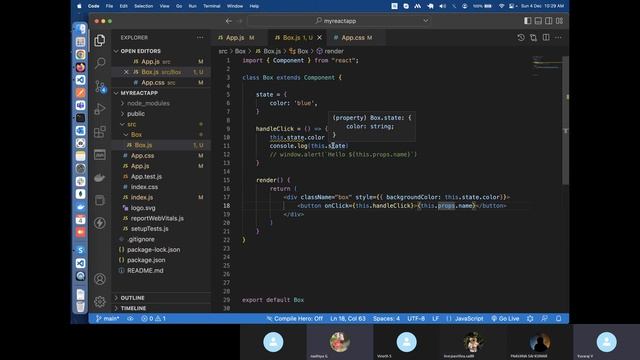This screenshot has width=640, height=360.
Task: Collapse the src folder
Action: coord(162,124)
